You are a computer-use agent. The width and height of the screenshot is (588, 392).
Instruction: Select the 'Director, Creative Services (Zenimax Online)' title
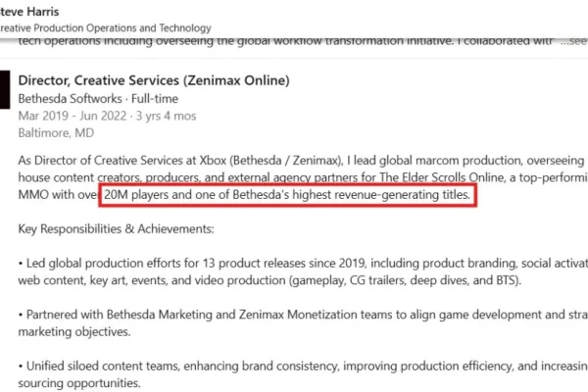[x=154, y=80]
